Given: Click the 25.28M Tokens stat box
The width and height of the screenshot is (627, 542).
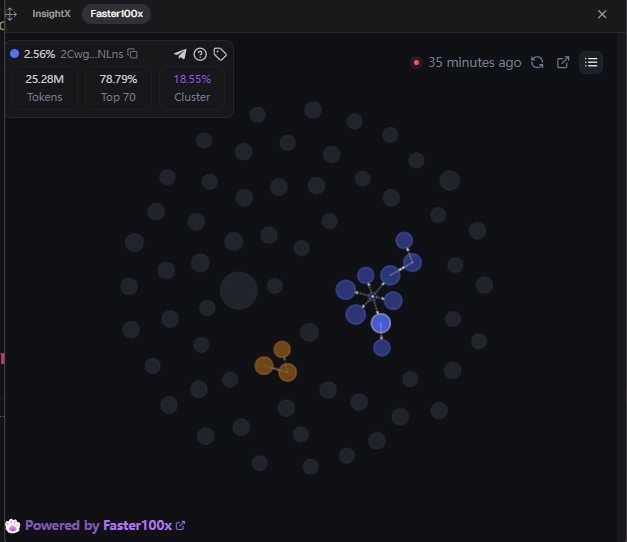Looking at the screenshot, I should [x=44, y=88].
